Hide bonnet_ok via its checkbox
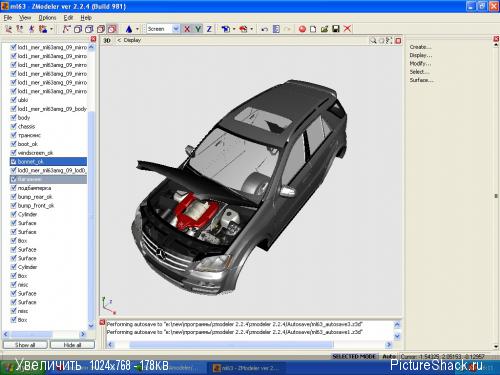 13,161
